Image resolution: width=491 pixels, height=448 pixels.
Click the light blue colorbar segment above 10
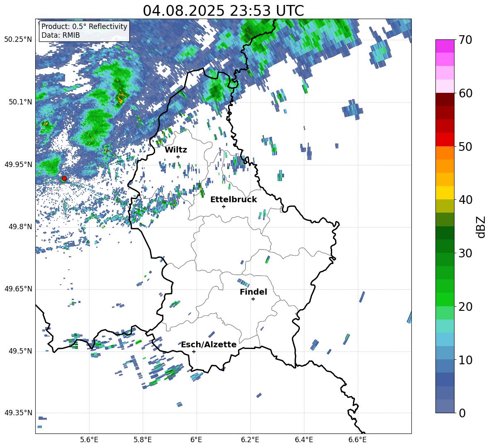point(445,339)
